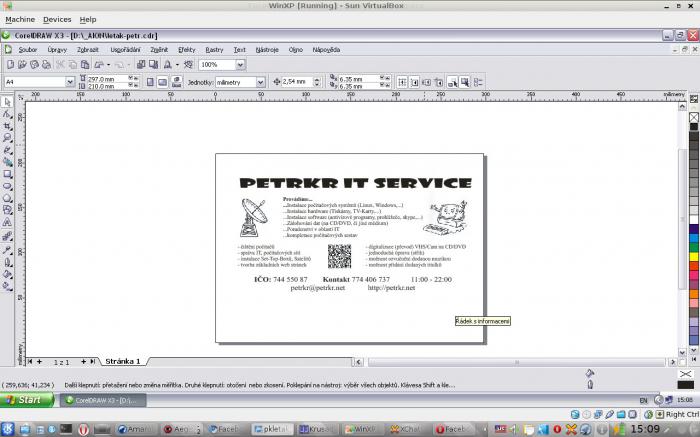Open the Options settings button
The height and width of the screenshot is (437, 700).
(x=478, y=82)
